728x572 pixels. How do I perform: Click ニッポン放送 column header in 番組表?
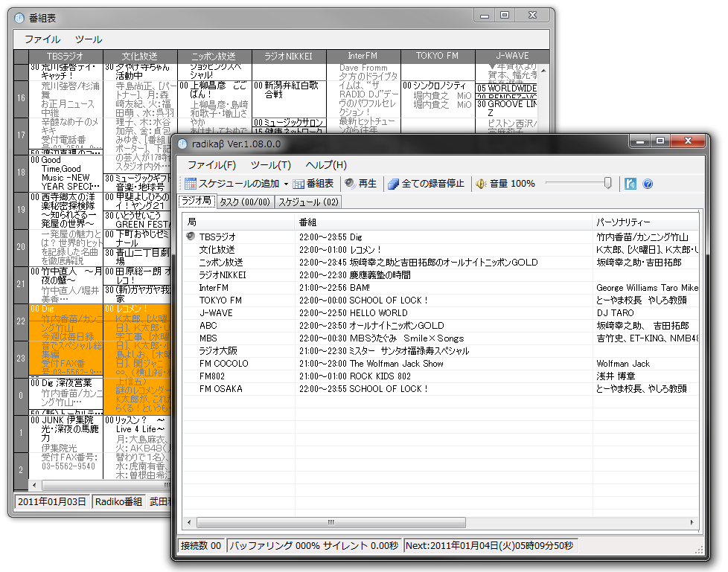click(214, 56)
